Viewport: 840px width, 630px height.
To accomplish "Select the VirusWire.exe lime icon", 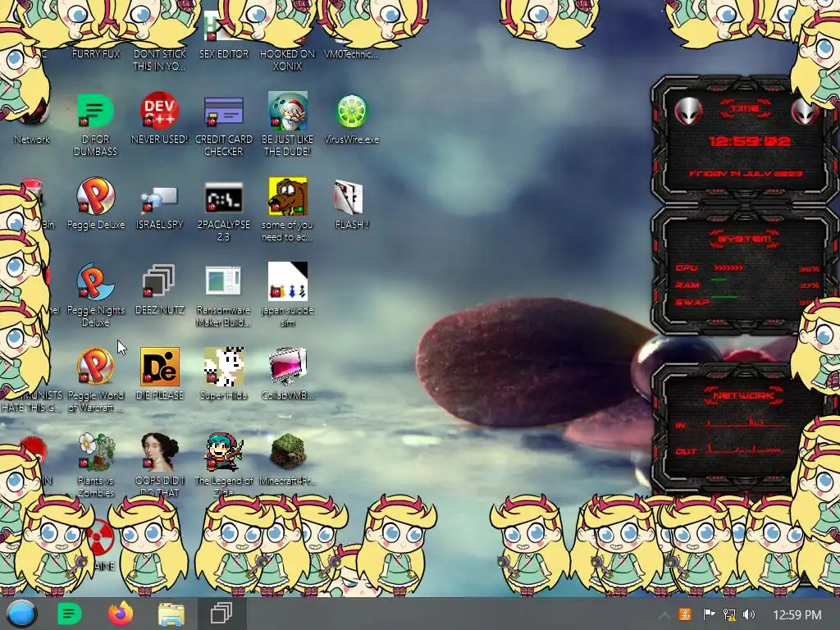I will point(351,112).
